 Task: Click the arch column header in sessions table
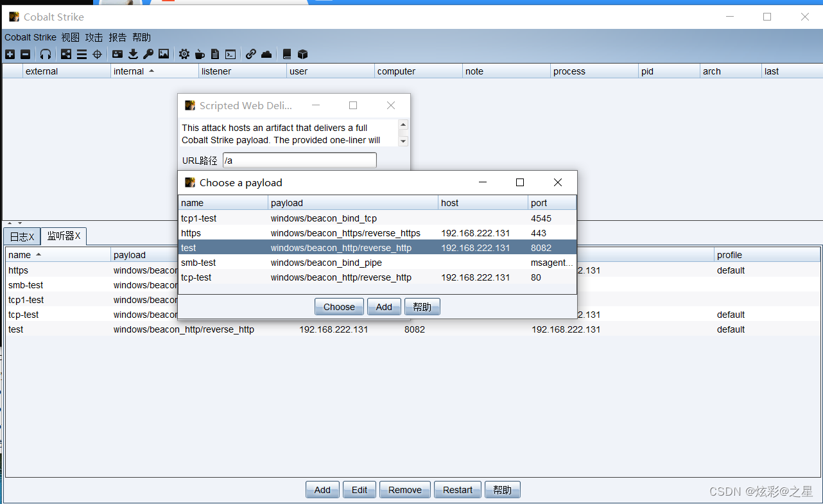[731, 71]
